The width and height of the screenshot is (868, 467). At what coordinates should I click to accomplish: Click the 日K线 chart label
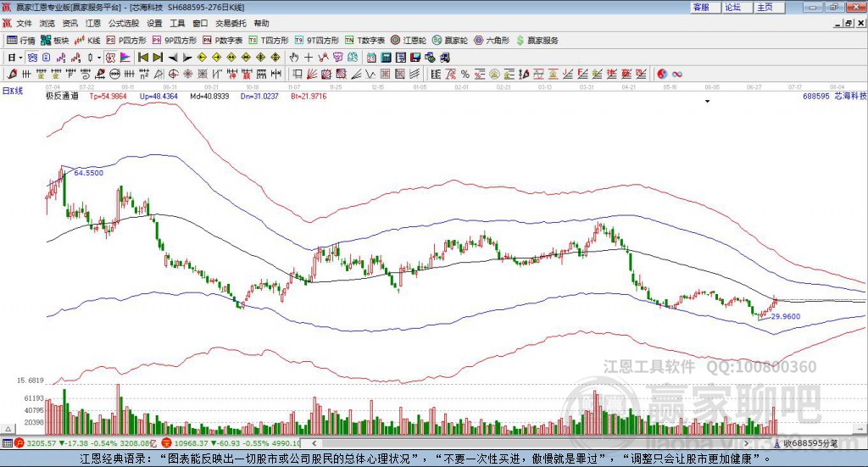(13, 91)
